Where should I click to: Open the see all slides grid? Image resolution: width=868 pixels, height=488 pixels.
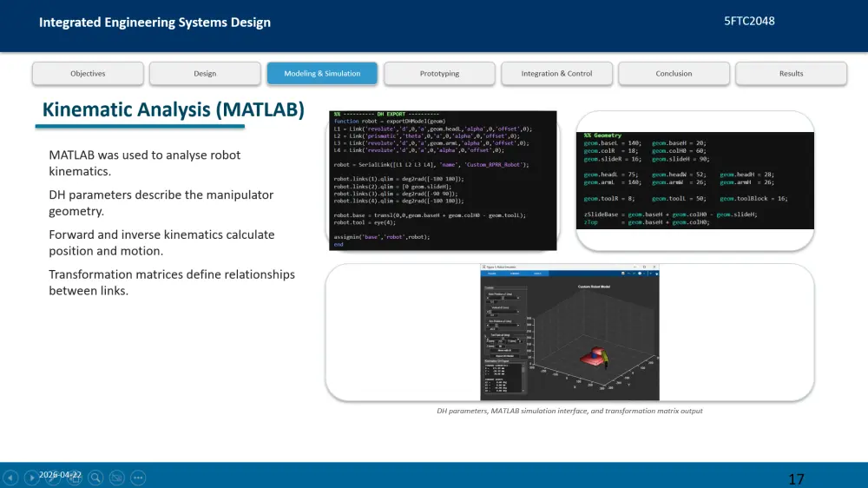point(74,477)
